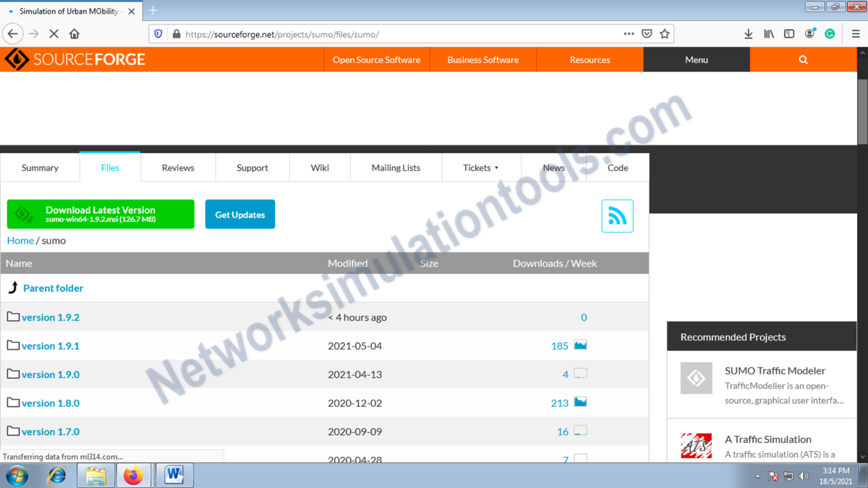Open Microsoft Word from the taskbar
This screenshot has width=868, height=488.
174,475
